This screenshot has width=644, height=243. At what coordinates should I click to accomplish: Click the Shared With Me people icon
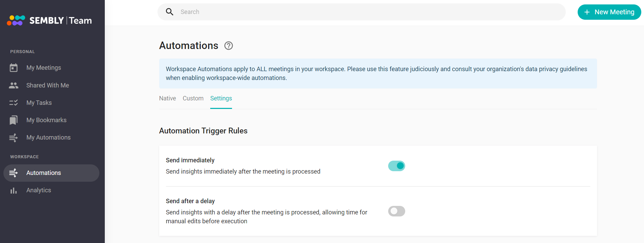14,85
